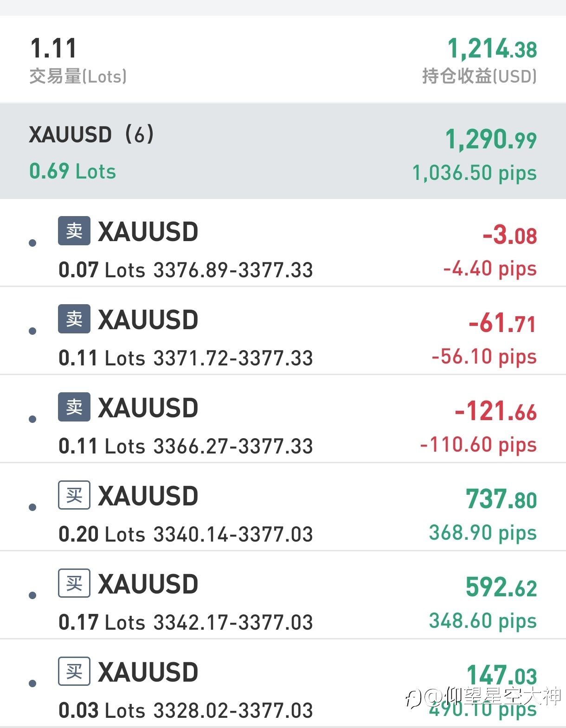Click the 买 buy badge on the 0.17 Lots order
Image resolution: width=566 pixels, height=728 pixels.
click(x=74, y=583)
